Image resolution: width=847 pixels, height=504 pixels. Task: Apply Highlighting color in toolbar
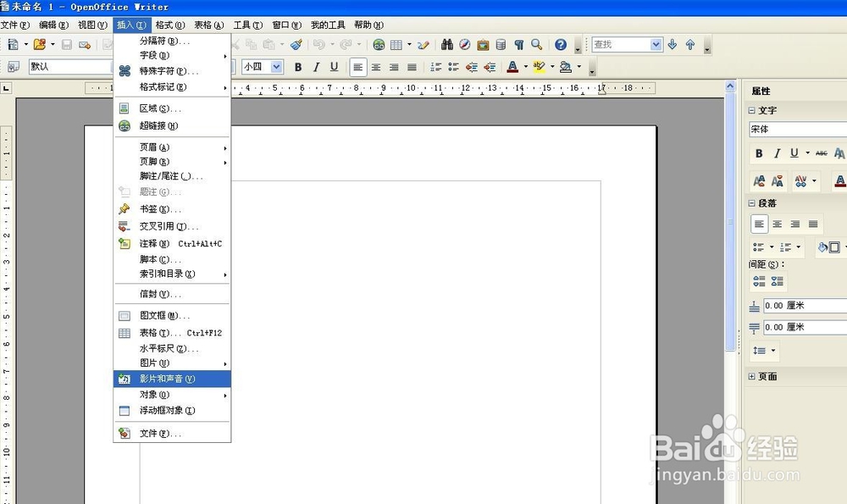(x=539, y=67)
